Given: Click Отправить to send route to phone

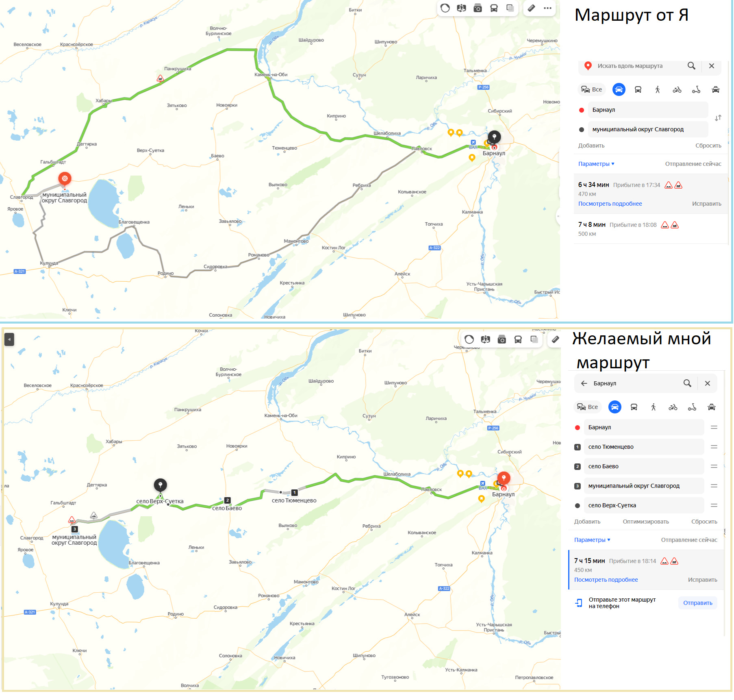Looking at the screenshot, I should pos(697,603).
